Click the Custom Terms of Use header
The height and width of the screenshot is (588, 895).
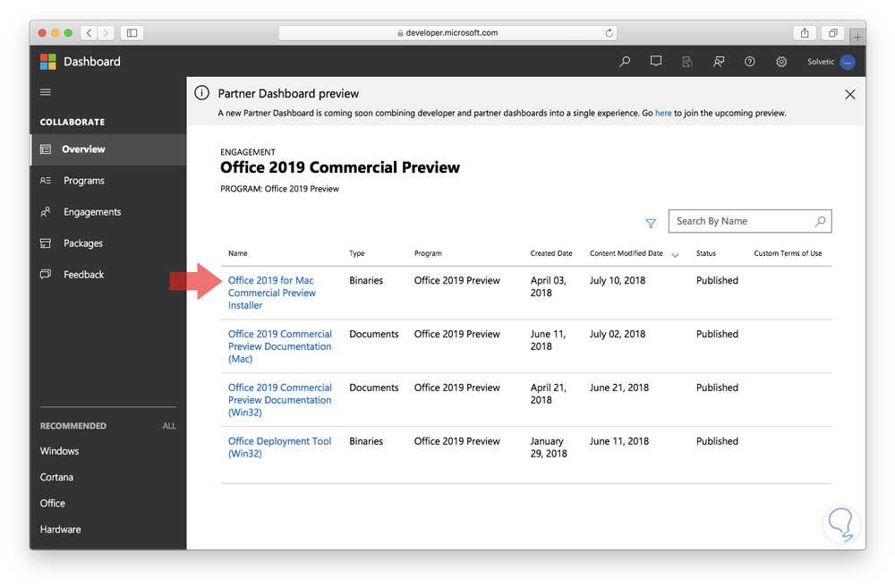click(x=788, y=253)
